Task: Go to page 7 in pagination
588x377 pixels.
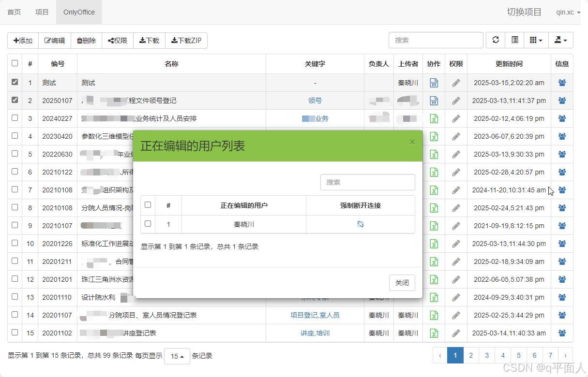Action: pos(550,355)
